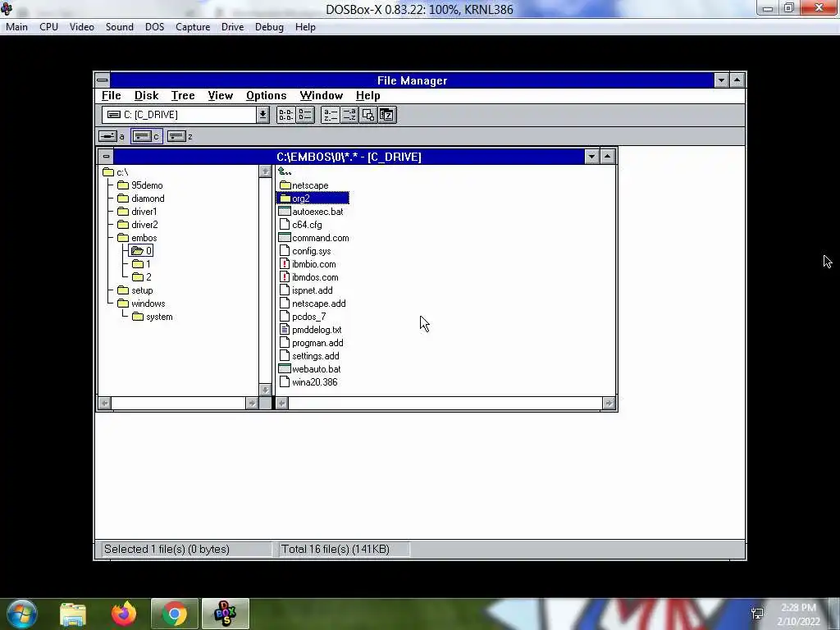Sort files by date toolbar button
This screenshot has width=840, height=630.
(387, 115)
